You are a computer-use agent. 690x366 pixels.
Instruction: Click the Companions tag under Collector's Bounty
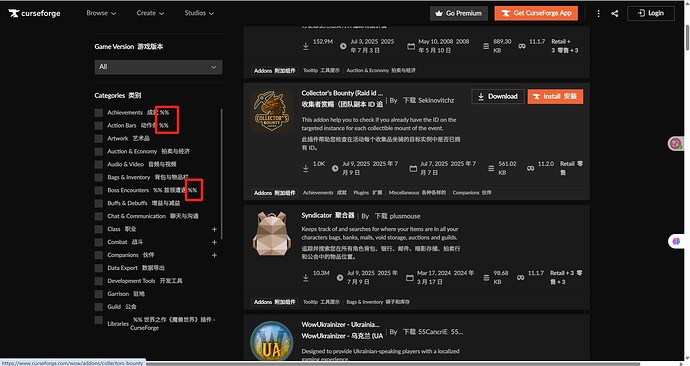472,193
